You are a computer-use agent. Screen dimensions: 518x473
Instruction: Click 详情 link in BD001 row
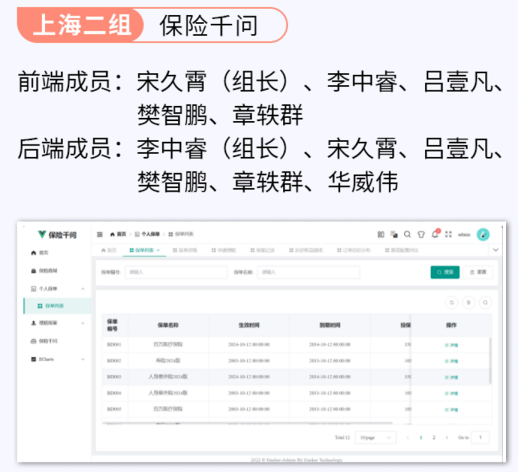point(451,345)
